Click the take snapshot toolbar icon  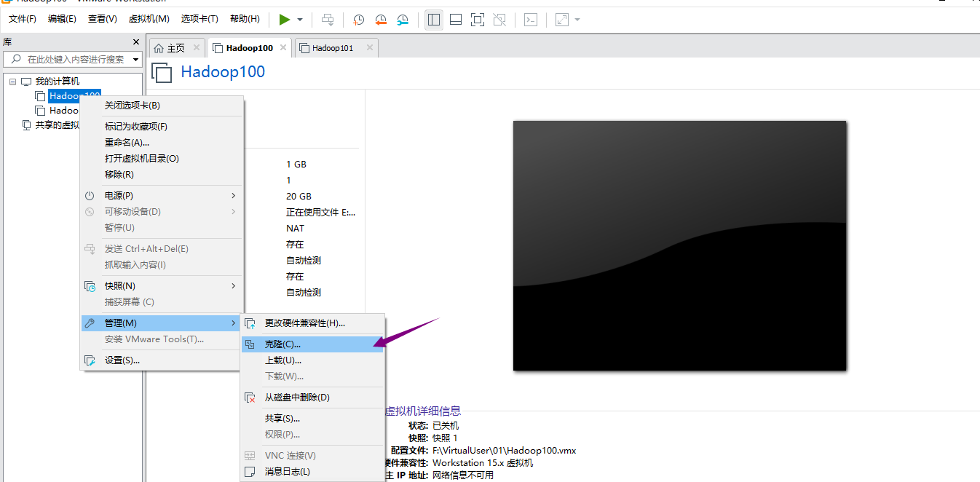tap(359, 20)
